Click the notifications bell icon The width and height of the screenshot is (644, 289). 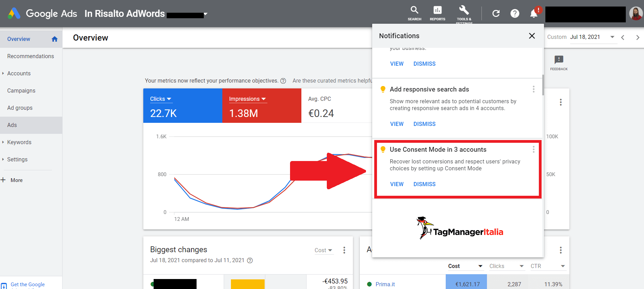pyautogui.click(x=534, y=13)
